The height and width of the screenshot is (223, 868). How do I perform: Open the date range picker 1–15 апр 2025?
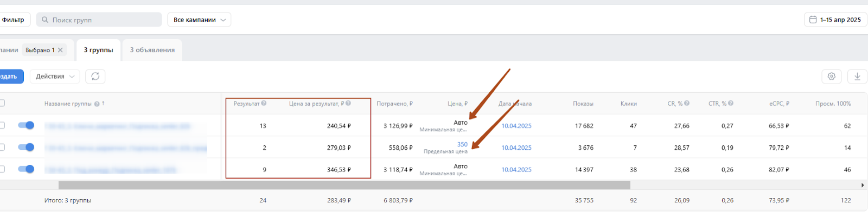[x=835, y=20]
